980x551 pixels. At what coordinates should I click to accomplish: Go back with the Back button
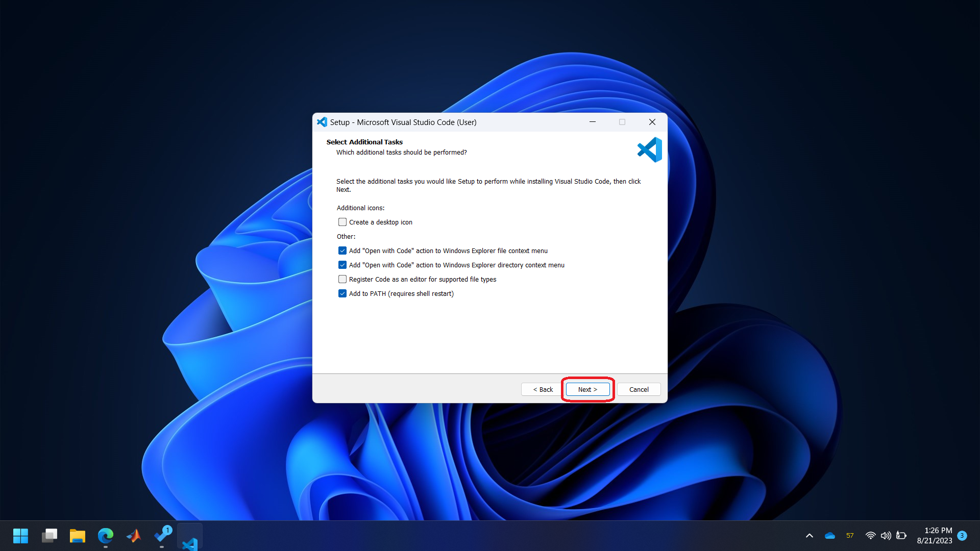click(543, 389)
